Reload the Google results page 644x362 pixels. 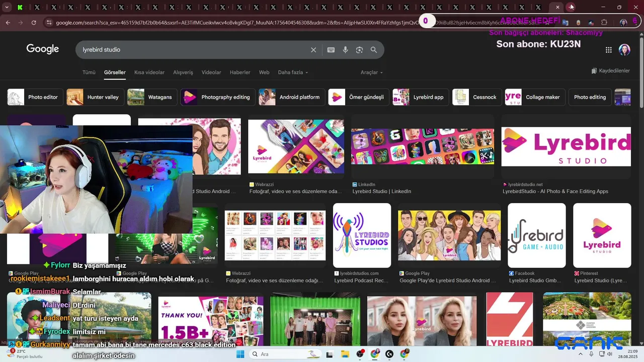pyautogui.click(x=34, y=23)
